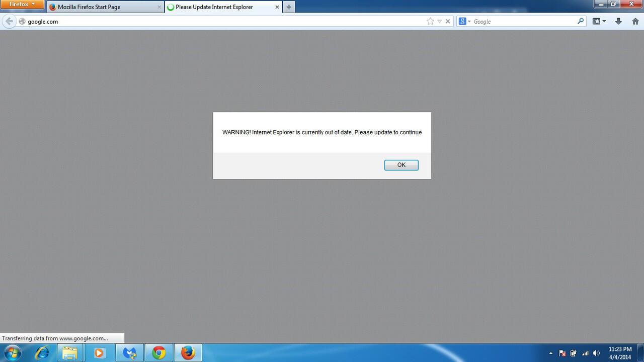Screen dimensions: 644x362
Task: Open the orange Firefox menu button
Action: pos(22,5)
